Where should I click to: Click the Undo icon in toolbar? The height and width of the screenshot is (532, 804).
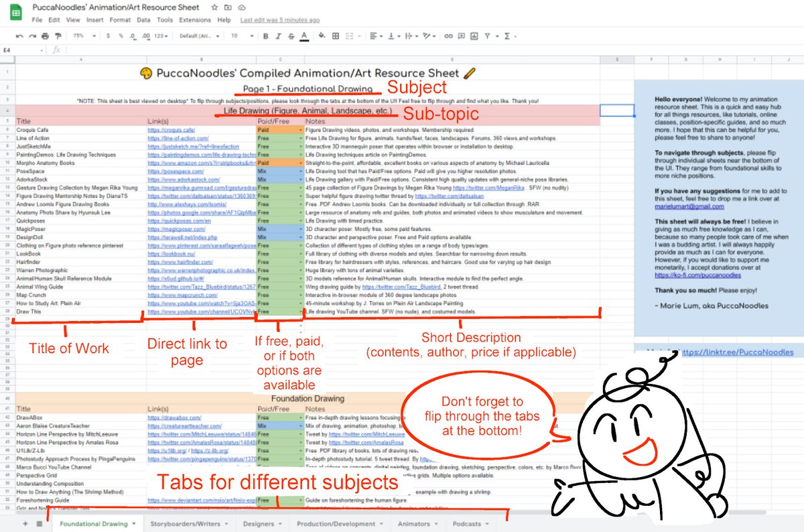click(19, 36)
